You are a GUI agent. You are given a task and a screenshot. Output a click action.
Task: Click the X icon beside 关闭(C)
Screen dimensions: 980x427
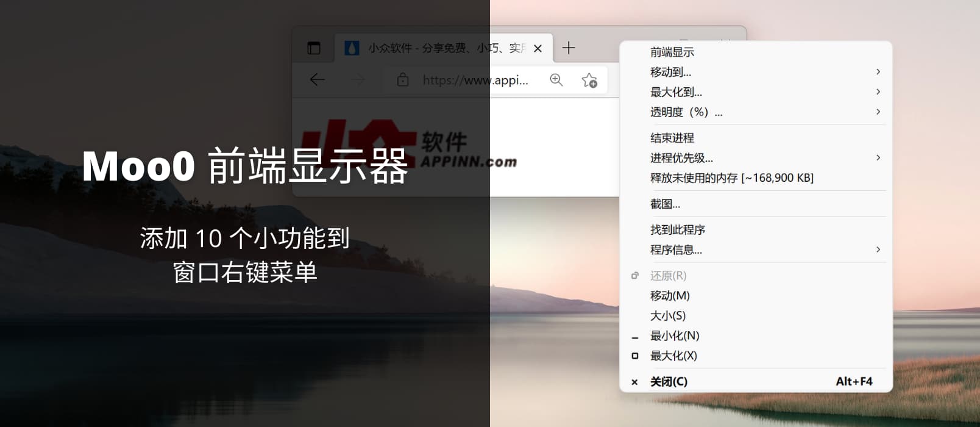click(x=634, y=382)
